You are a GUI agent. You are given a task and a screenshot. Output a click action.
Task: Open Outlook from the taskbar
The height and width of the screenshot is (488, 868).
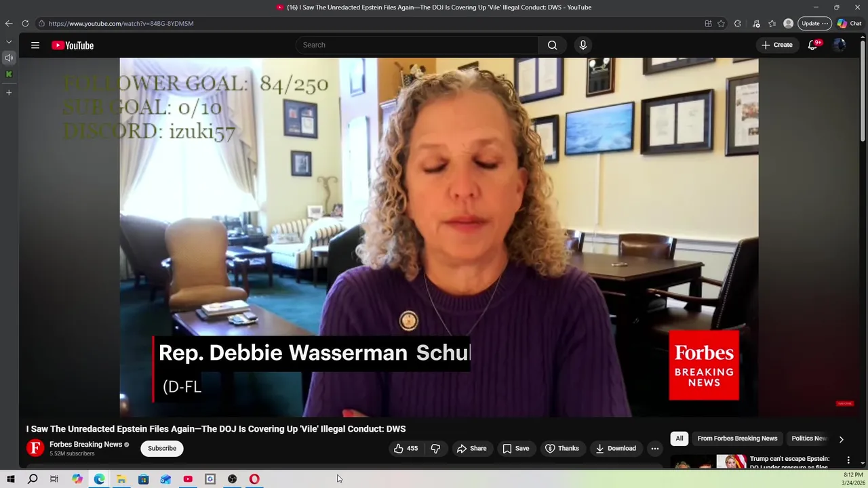point(165,479)
